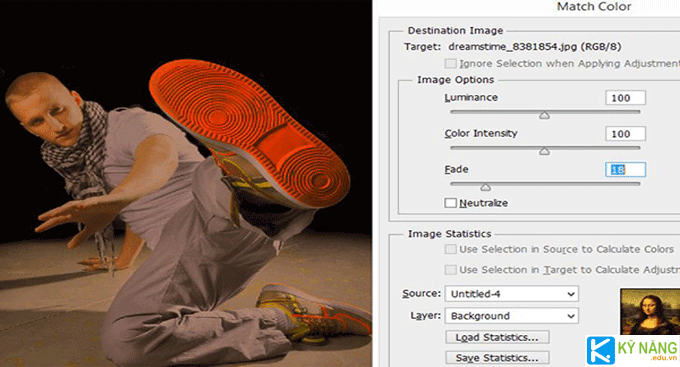Click the Mona Lisa source thumbnail
Viewport: 680px width, 367px height.
[x=650, y=312]
